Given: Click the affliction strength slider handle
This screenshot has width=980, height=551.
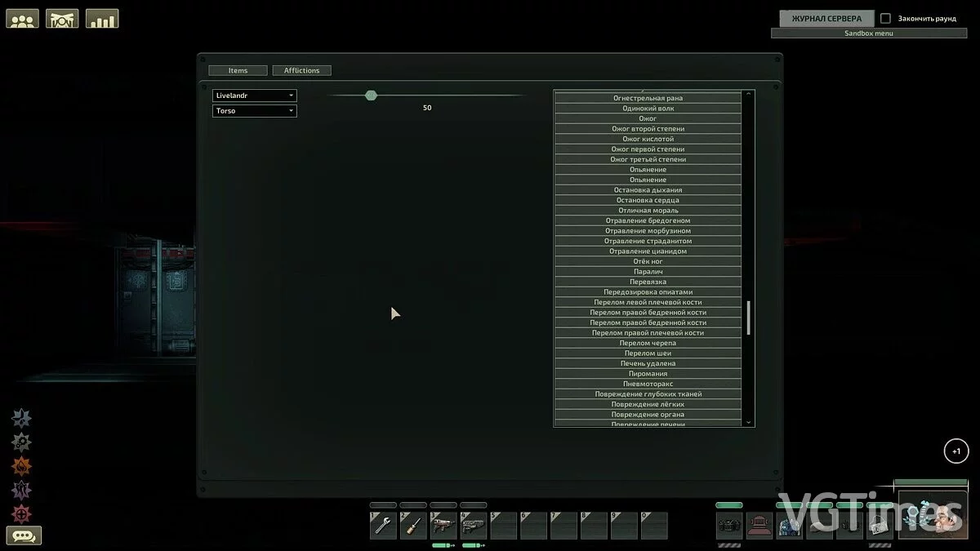Looking at the screenshot, I should 371,96.
